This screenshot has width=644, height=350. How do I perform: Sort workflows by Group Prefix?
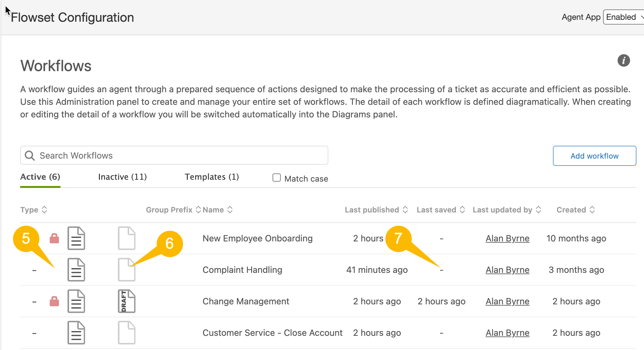(x=173, y=210)
